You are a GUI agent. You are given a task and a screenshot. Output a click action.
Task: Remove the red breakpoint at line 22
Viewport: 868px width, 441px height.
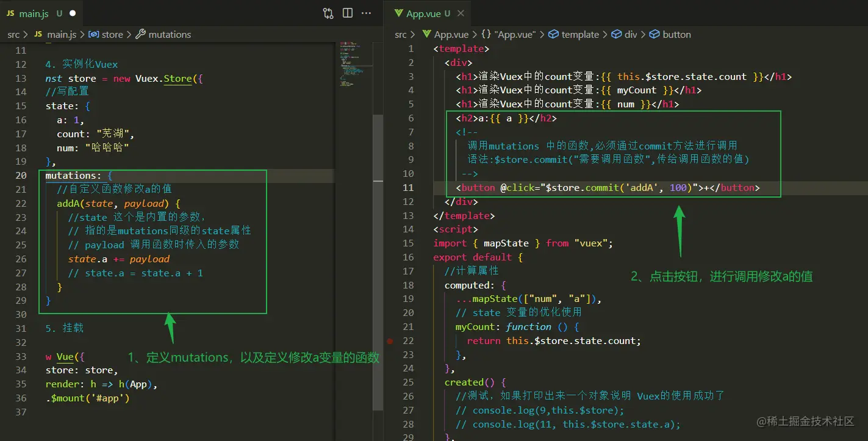pos(390,341)
